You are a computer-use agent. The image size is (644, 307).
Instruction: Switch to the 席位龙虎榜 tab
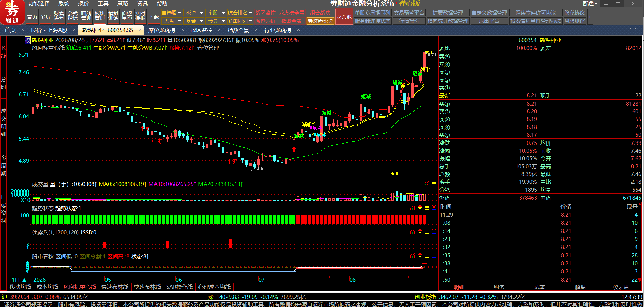(162, 30)
